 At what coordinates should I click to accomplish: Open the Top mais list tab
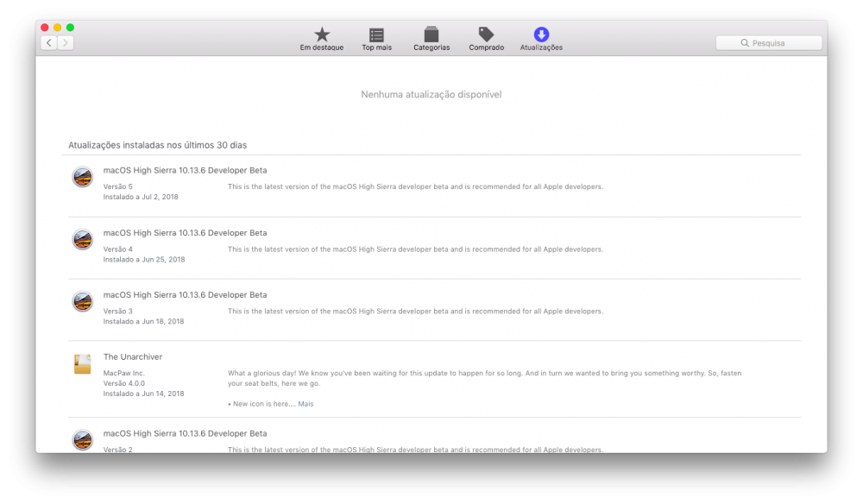click(376, 39)
